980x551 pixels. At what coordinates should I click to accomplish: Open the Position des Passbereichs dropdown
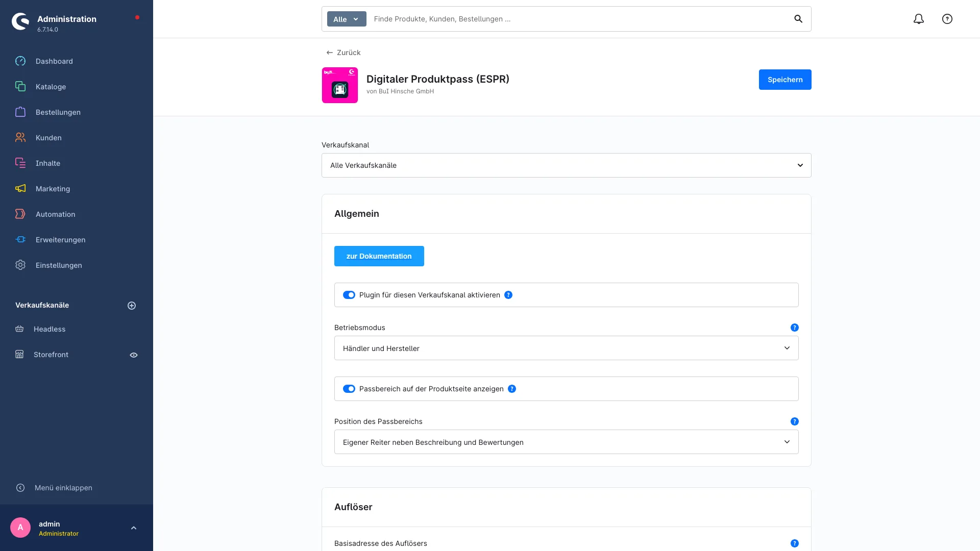tap(567, 442)
